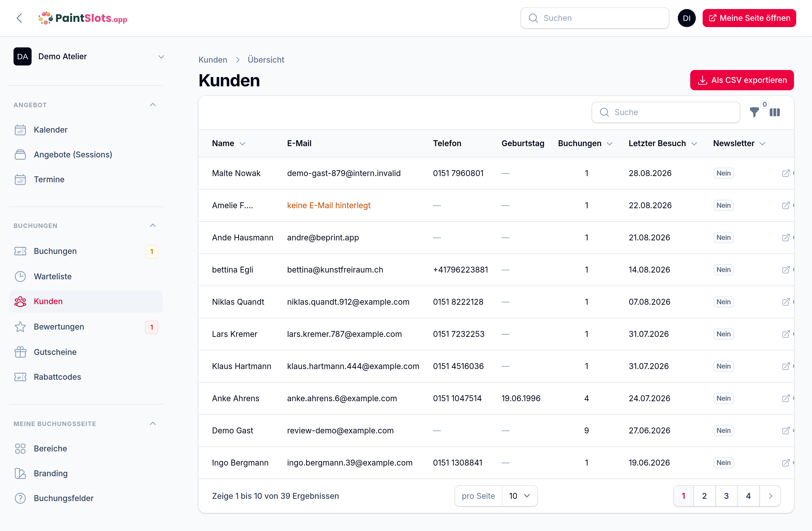The width and height of the screenshot is (812, 531).
Task: Collapse the MEINE BUCHUNGSSEITE section
Action: tap(153, 424)
